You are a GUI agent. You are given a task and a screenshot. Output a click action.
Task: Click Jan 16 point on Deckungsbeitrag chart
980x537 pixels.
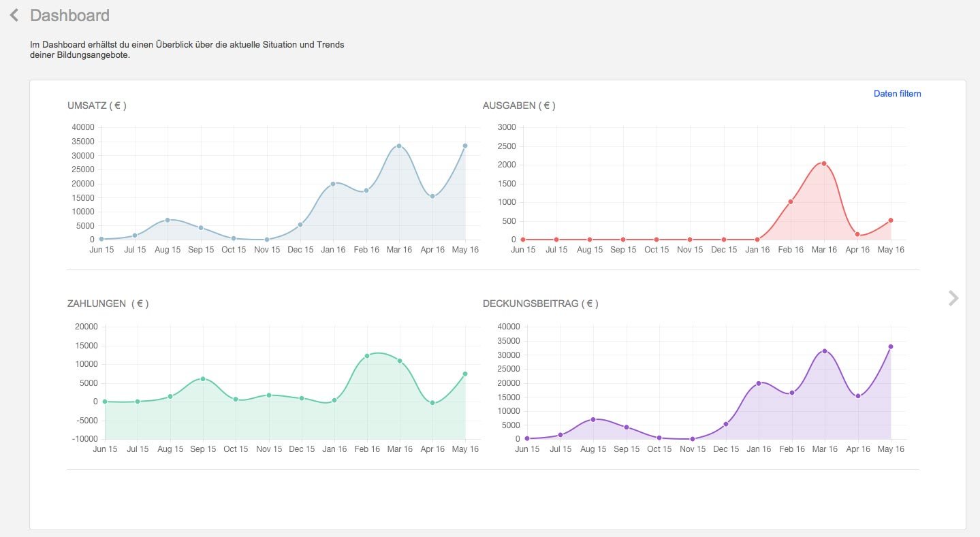[758, 383]
